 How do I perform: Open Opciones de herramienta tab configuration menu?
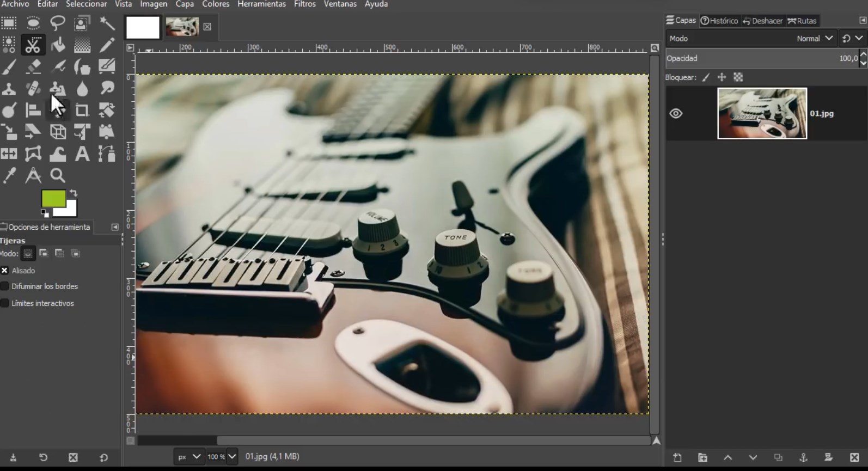coord(115,227)
